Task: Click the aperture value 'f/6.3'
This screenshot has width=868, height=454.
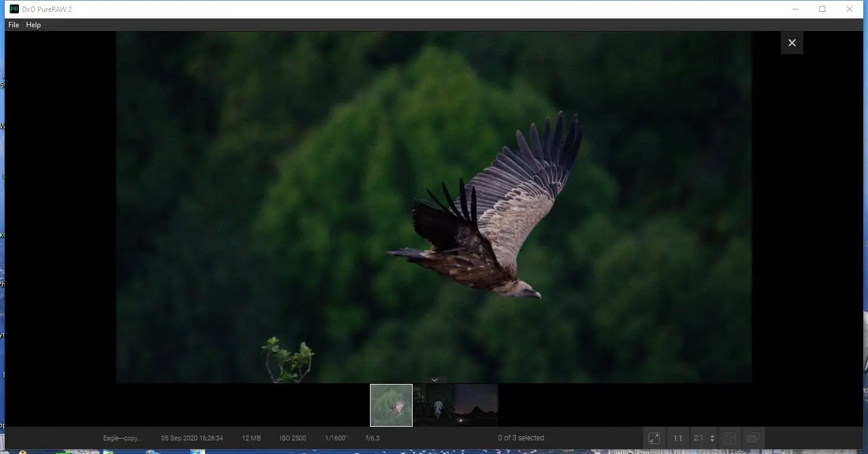Action: click(373, 438)
